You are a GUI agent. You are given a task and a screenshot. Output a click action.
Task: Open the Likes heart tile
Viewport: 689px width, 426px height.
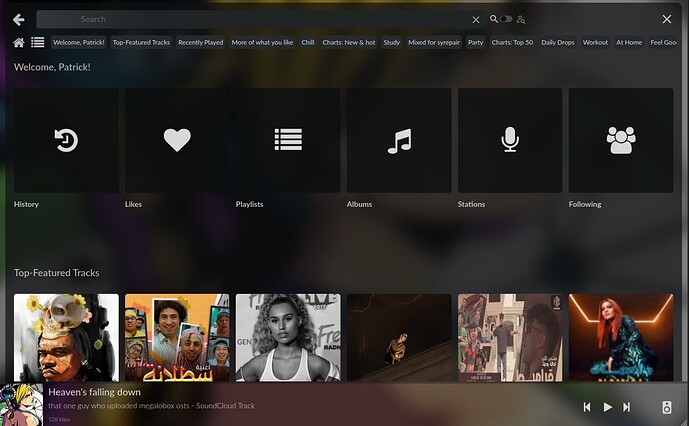177,140
